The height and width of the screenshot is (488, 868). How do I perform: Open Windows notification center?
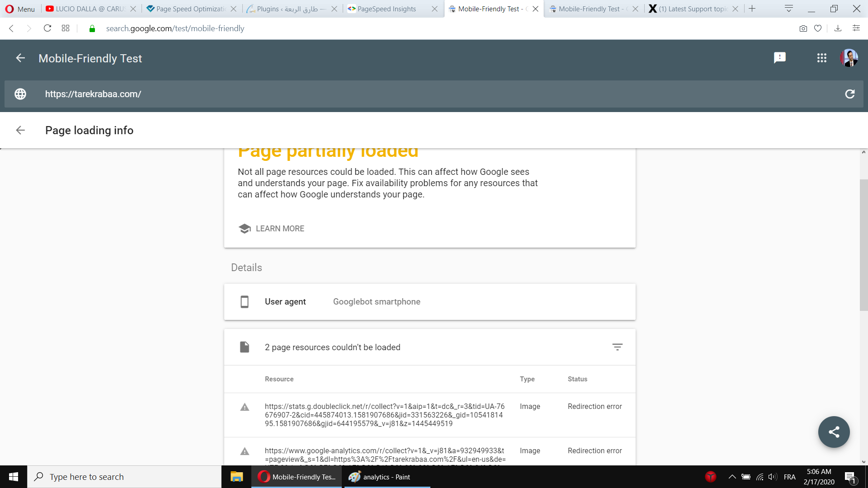850,477
